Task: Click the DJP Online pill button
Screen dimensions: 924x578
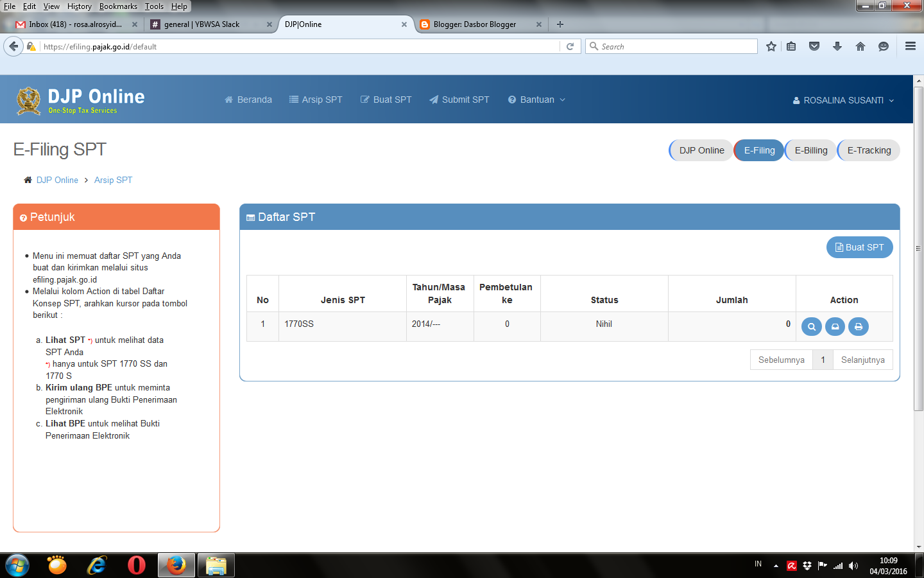Action: click(701, 150)
